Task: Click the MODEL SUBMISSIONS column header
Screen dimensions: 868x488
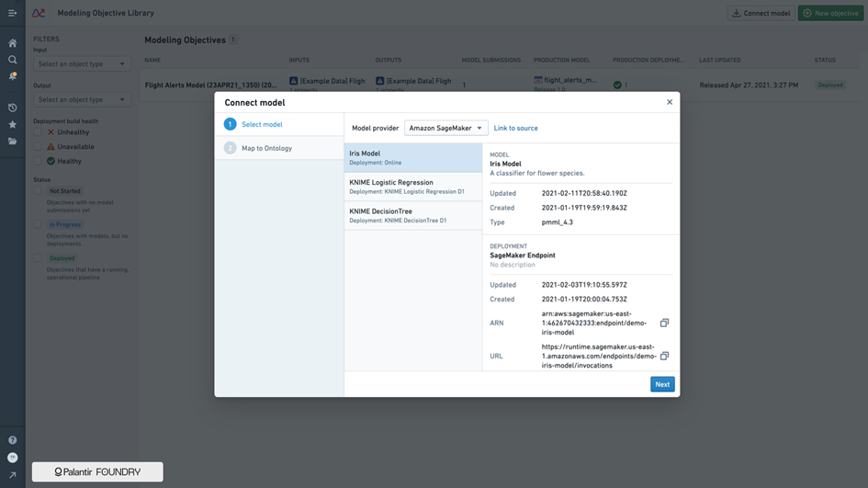Action: click(x=491, y=60)
